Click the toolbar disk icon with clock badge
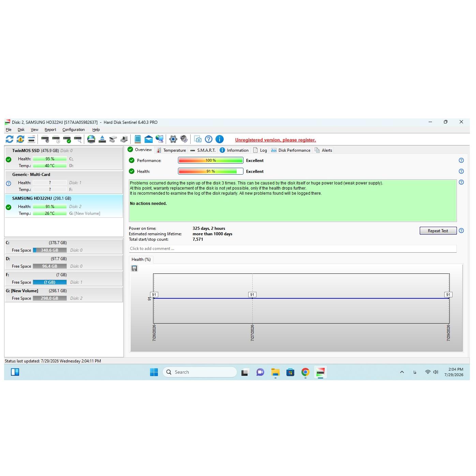The image size is (476, 476). pos(56,139)
